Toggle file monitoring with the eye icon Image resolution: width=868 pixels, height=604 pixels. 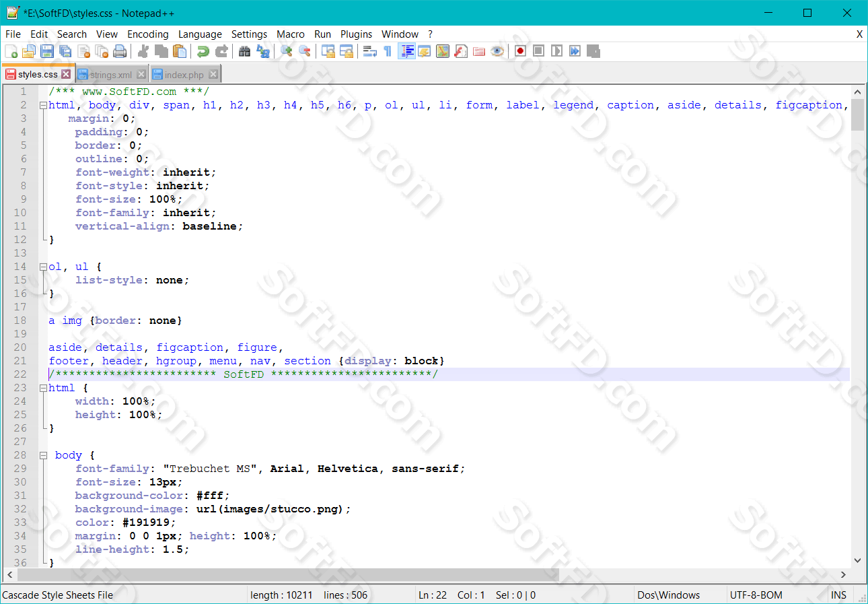497,51
